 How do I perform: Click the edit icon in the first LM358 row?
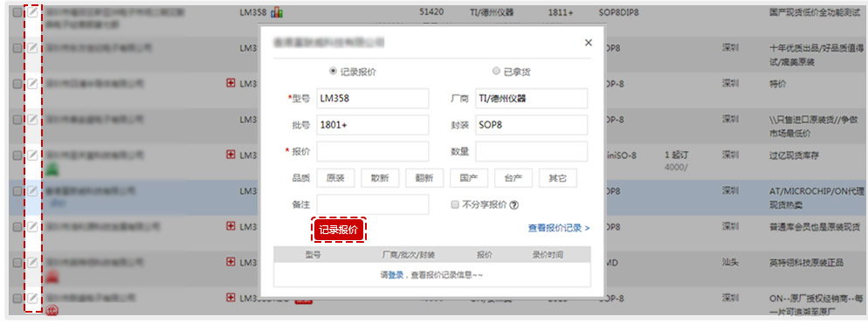33,12
